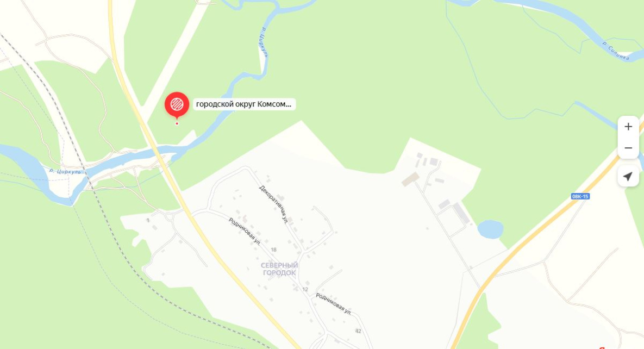Click the р. Циркуль label on left river

point(65,171)
